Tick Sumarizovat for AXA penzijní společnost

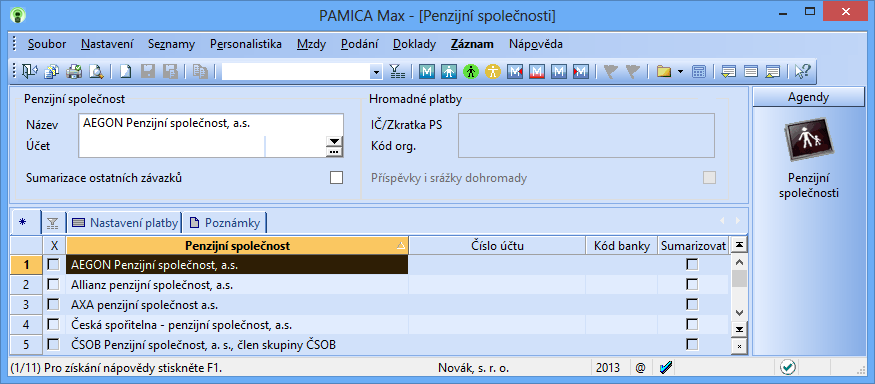692,305
